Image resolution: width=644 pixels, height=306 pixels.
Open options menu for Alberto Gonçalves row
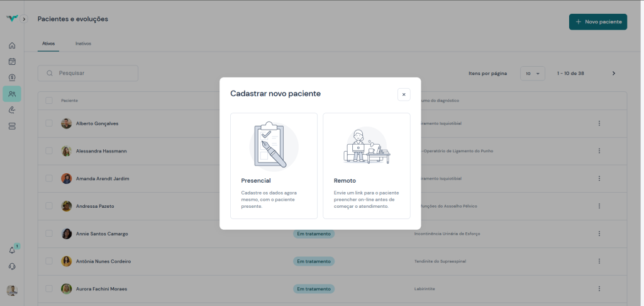(599, 123)
